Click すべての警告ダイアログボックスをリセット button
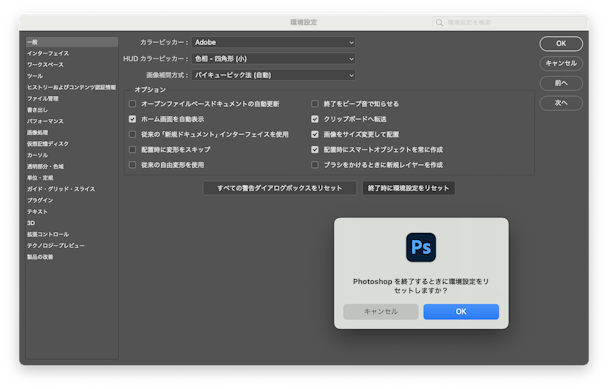This screenshot has height=389, width=608. 280,188
